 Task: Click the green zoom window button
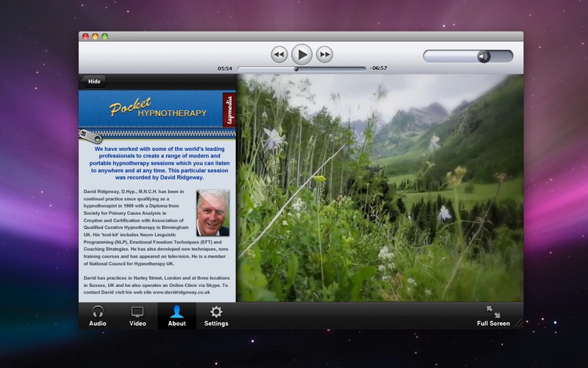105,36
